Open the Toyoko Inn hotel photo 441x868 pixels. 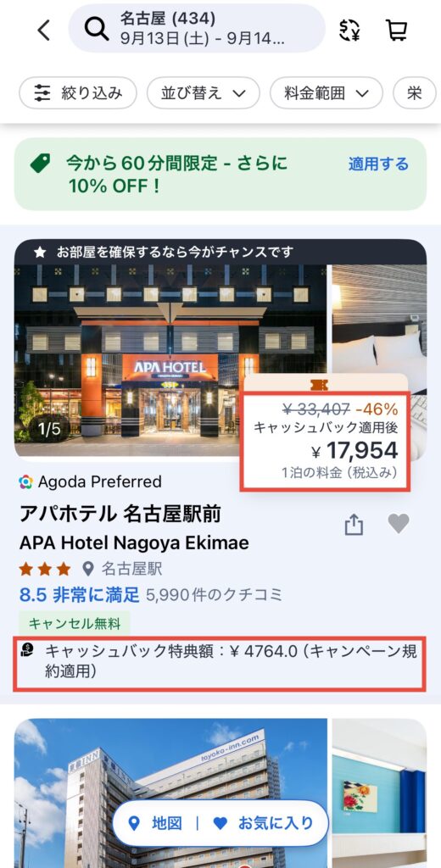(170, 793)
